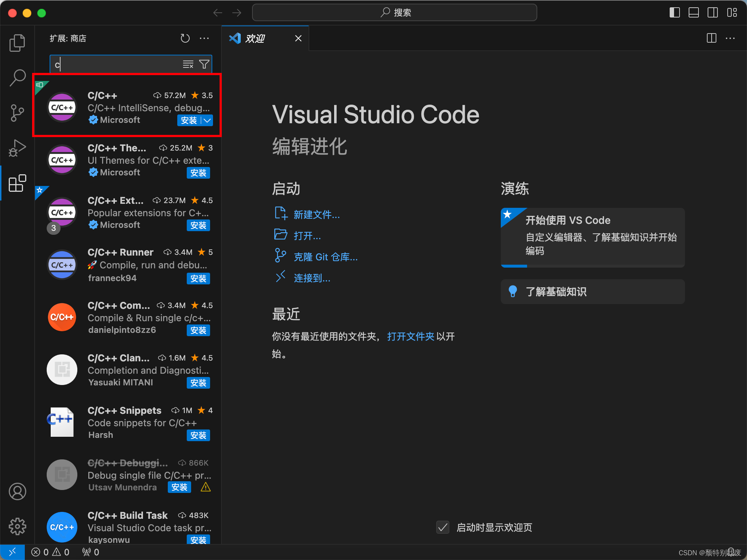Toggle primary side bar layout icon

[x=675, y=13]
